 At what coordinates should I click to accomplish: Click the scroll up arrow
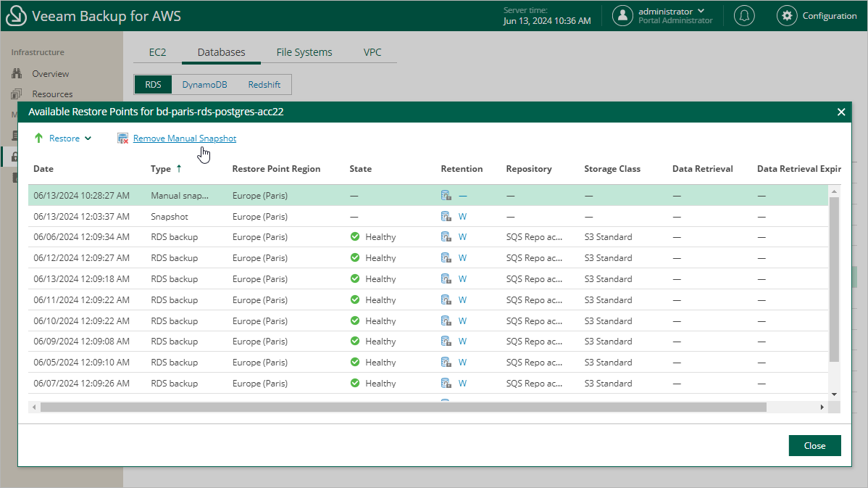click(x=834, y=191)
